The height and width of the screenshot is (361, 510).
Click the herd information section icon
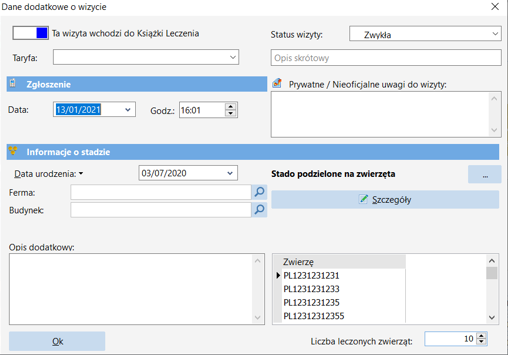coord(13,151)
